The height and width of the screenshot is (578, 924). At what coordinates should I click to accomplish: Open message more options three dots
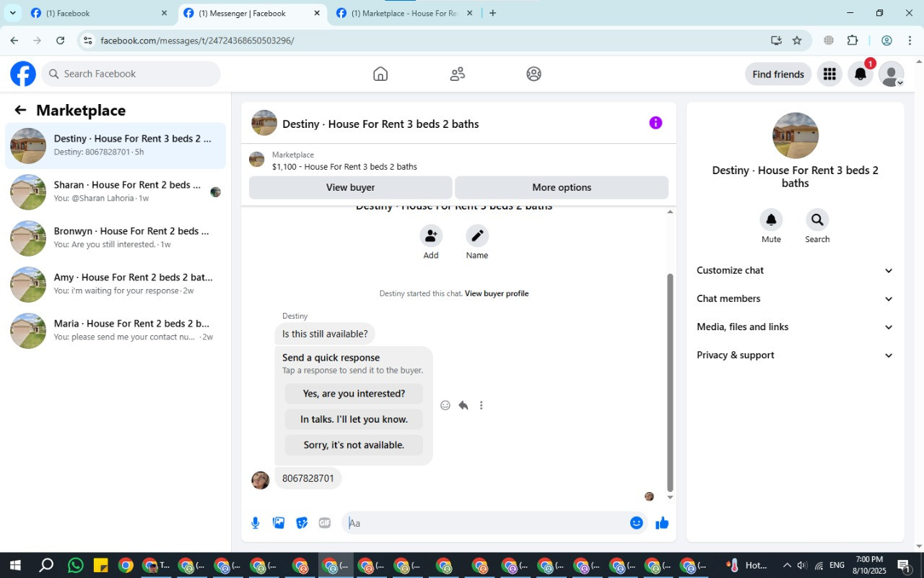click(x=481, y=405)
